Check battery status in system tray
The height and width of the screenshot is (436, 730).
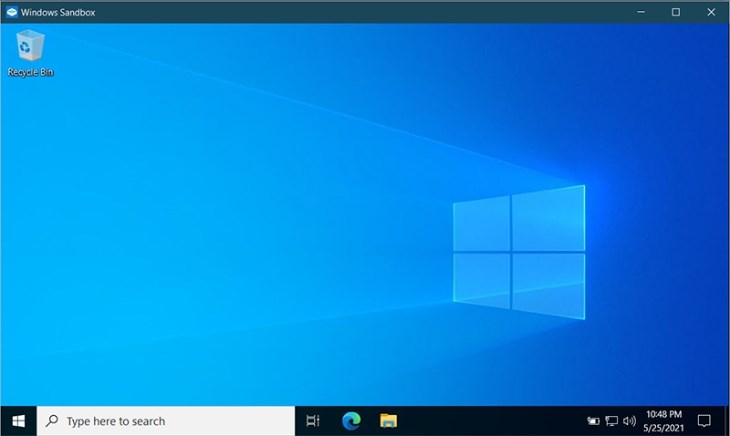tap(593, 421)
